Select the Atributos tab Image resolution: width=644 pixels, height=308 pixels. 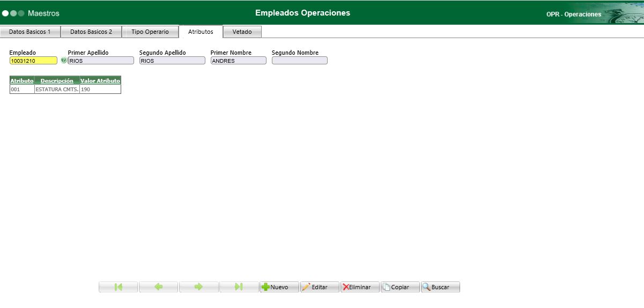coord(201,32)
